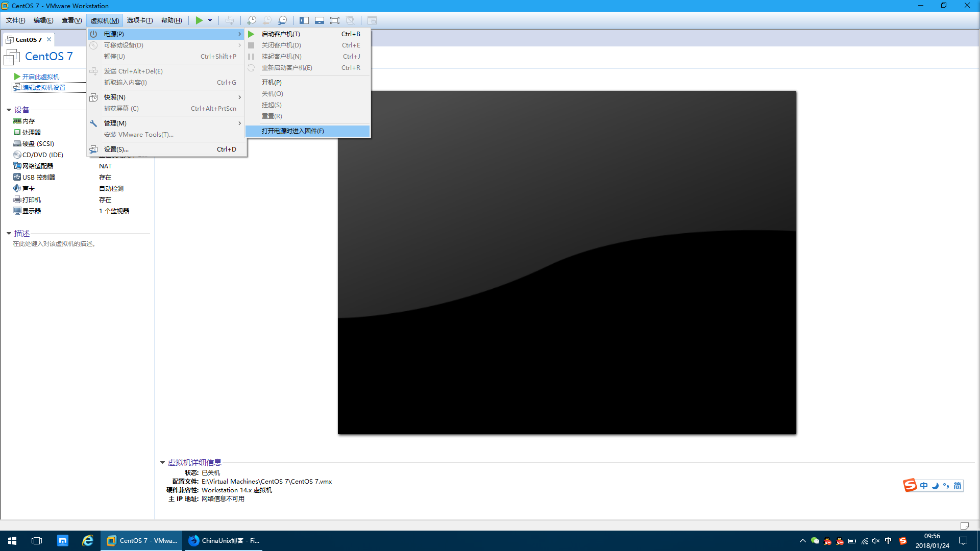Click the VM screen preview thumbnail

(567, 263)
